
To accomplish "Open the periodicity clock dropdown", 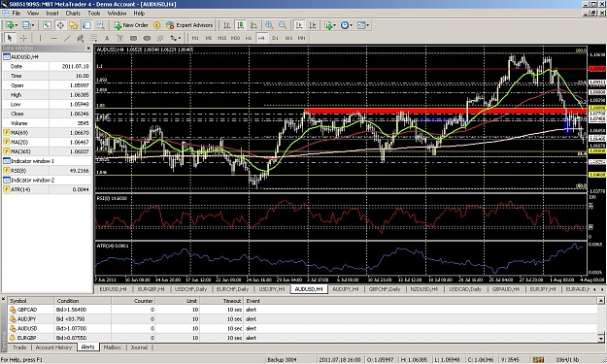I will (347, 25).
